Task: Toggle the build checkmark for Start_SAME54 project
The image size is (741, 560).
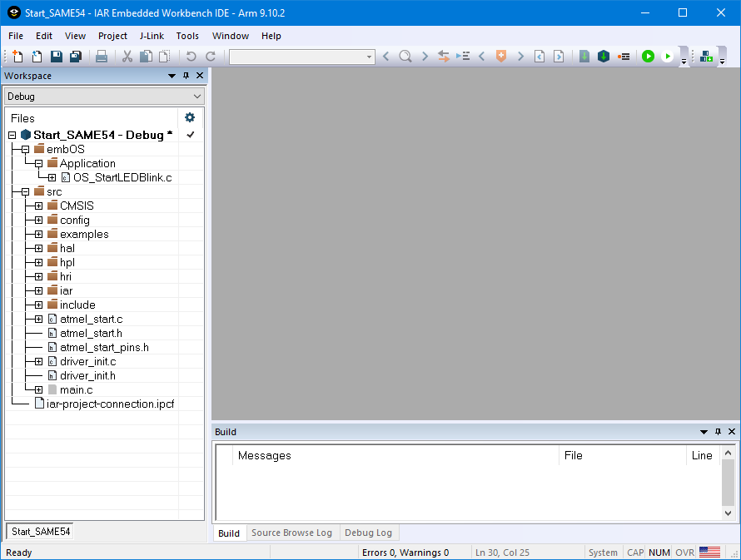Action: click(x=190, y=135)
